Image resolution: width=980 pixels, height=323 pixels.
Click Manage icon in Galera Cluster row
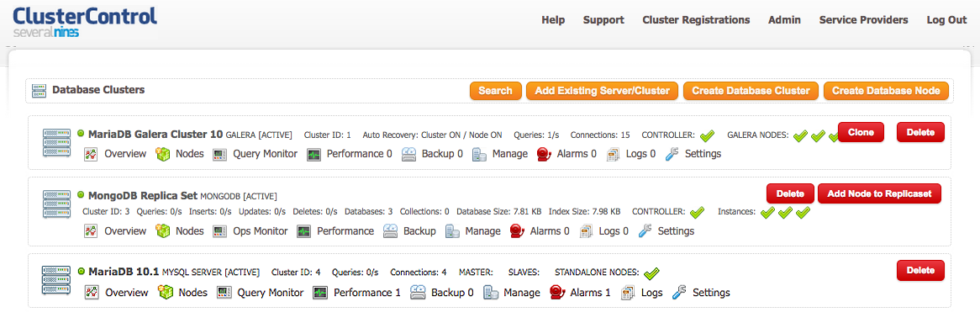[x=479, y=154]
